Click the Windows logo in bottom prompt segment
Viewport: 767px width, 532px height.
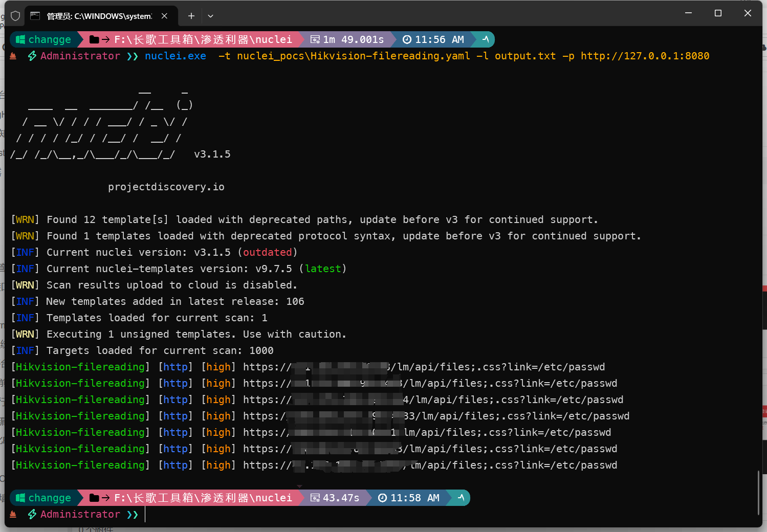coord(20,498)
